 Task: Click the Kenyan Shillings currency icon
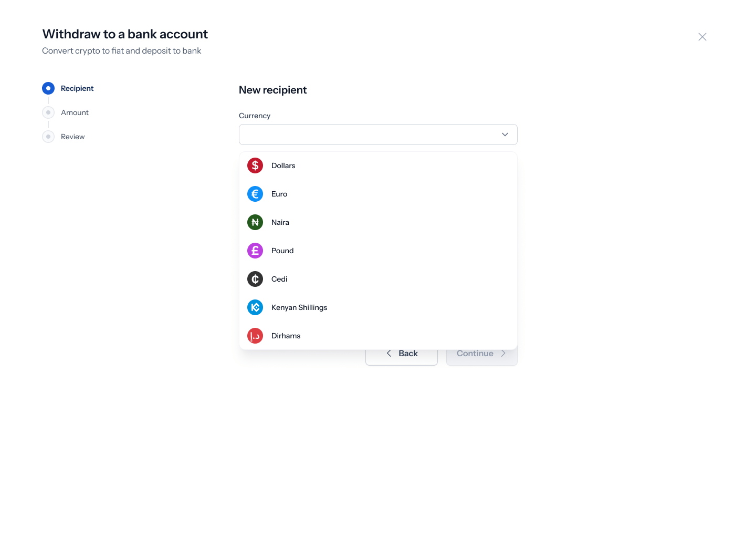pyautogui.click(x=255, y=307)
